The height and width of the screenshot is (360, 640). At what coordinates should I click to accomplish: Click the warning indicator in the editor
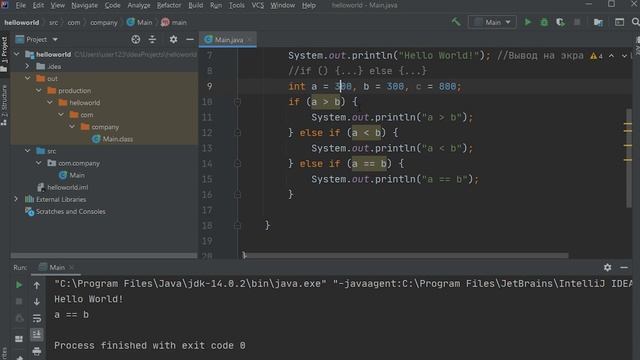coord(596,56)
